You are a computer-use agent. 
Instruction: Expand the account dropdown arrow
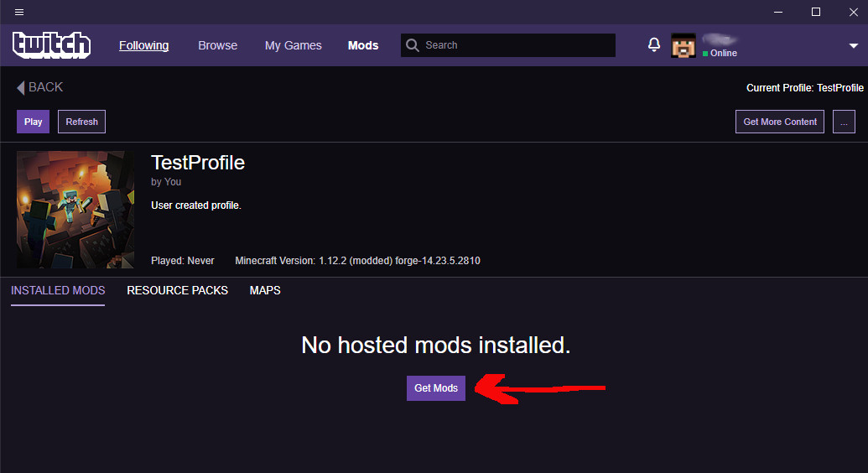[853, 46]
